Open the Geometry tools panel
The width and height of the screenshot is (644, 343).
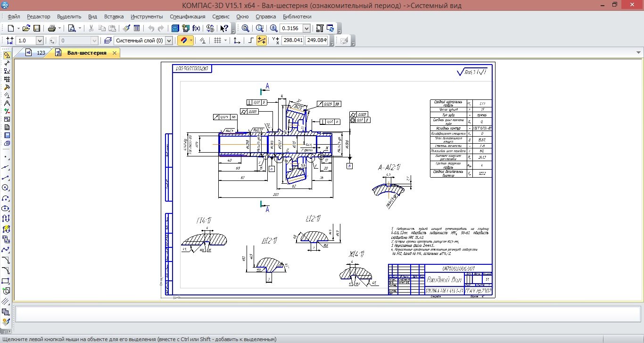pos(7,55)
